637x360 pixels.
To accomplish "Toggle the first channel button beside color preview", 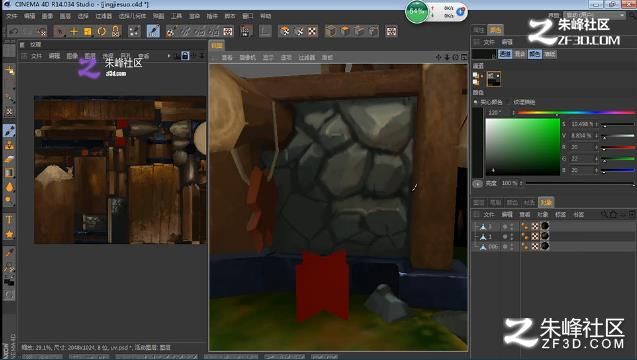I will (505, 54).
